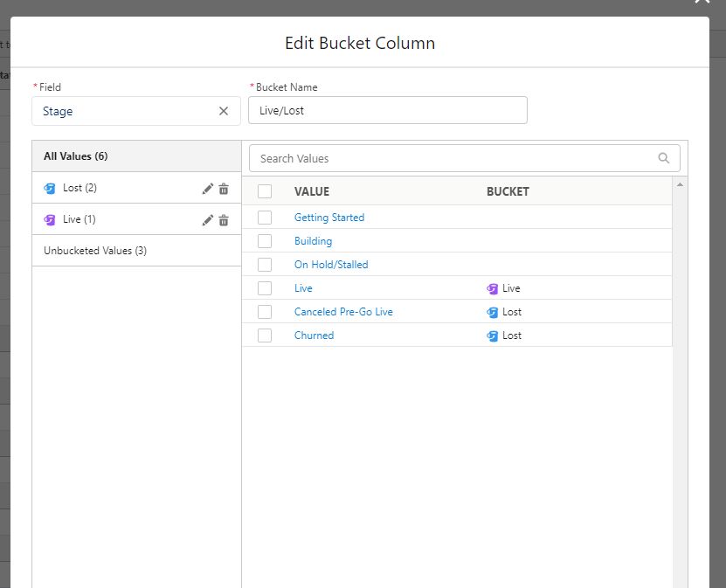Click into the Bucket Name field
This screenshot has width=726, height=588.
pos(388,111)
